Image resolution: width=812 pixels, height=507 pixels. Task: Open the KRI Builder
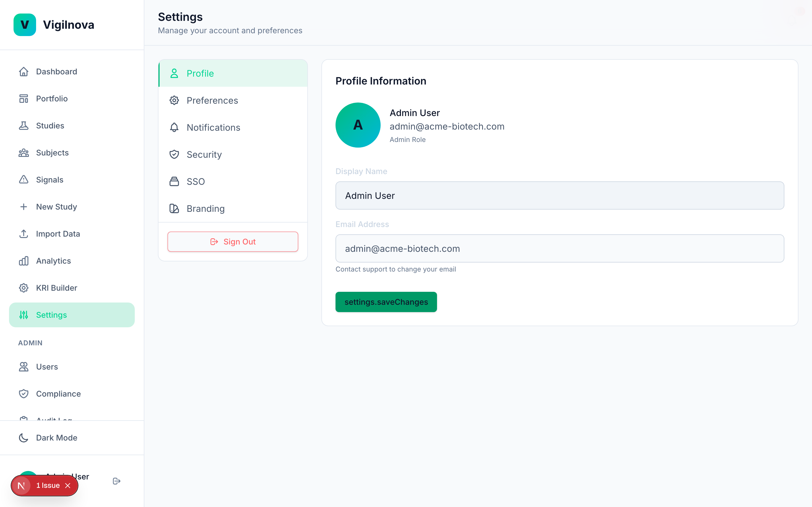pyautogui.click(x=56, y=288)
